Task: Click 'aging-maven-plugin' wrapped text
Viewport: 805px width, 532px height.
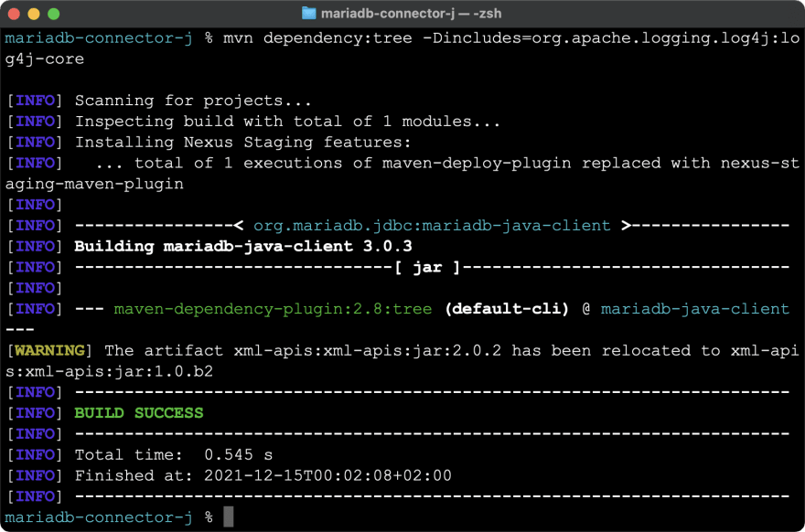Action: coord(94,184)
